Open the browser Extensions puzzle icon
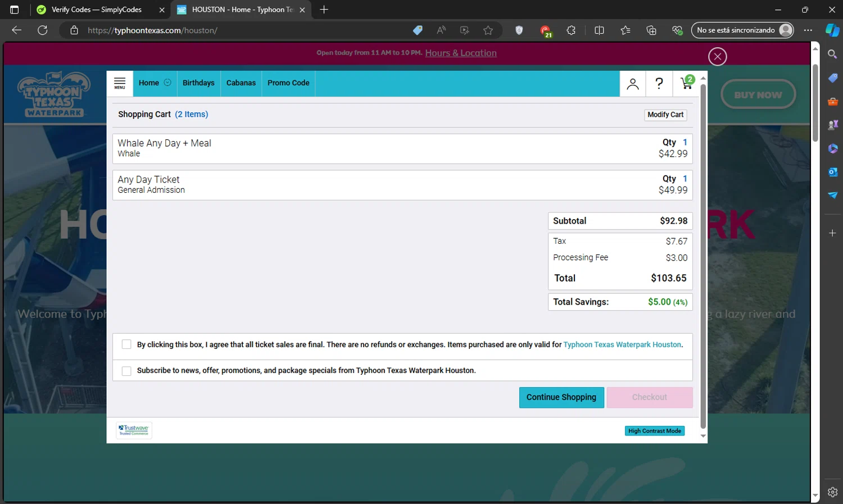This screenshot has width=843, height=504. click(x=571, y=30)
